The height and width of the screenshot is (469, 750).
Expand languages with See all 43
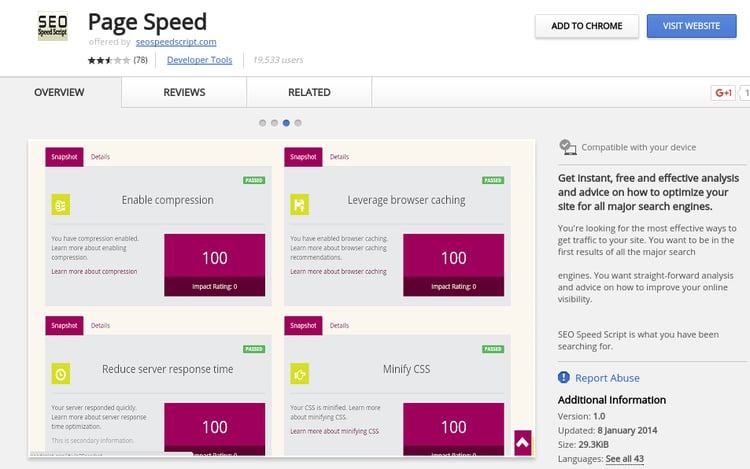coord(624,458)
